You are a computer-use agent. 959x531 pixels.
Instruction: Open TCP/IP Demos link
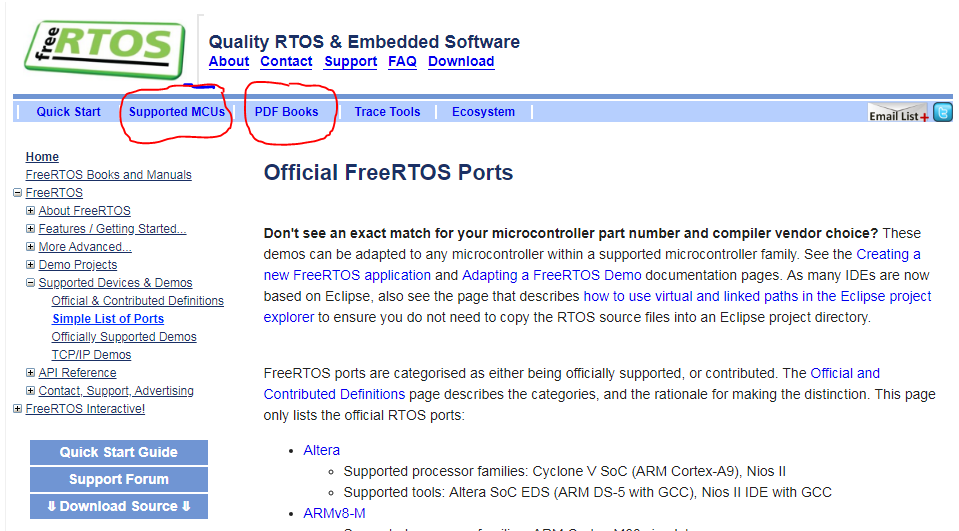[x=91, y=355]
